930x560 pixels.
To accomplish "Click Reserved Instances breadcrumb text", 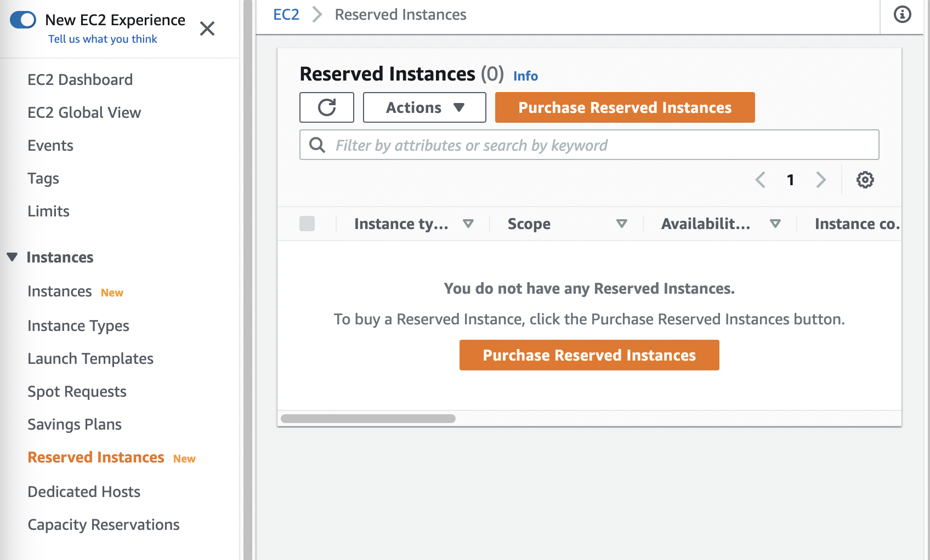I will (x=401, y=15).
